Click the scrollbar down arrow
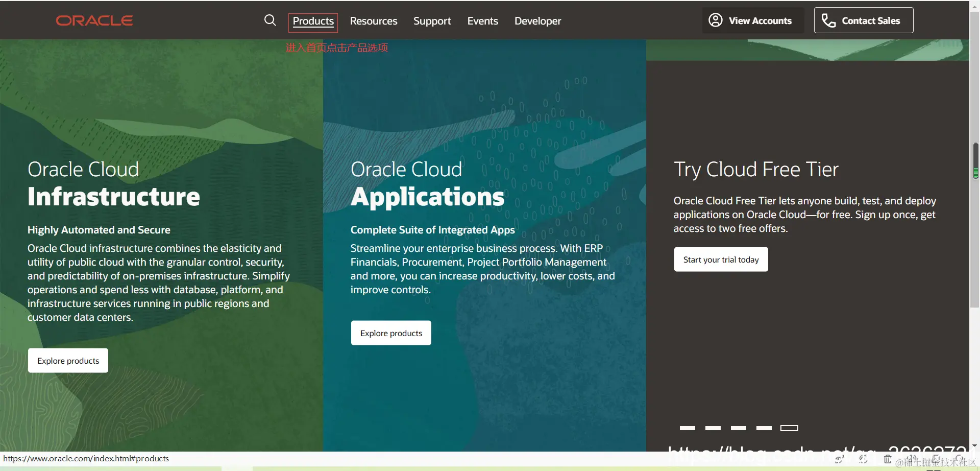 tap(975, 446)
